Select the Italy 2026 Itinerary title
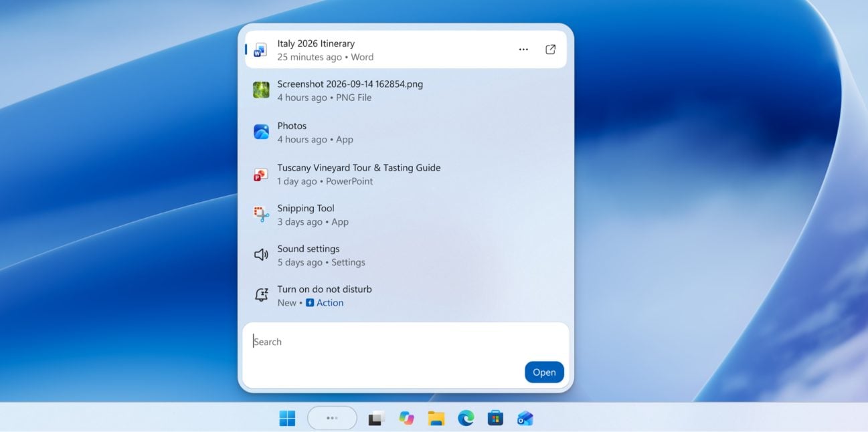Viewport: 868px width, 432px height. click(x=316, y=43)
